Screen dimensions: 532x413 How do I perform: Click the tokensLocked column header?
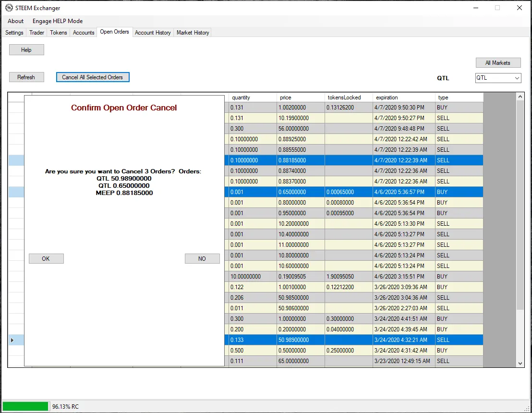tap(349, 97)
